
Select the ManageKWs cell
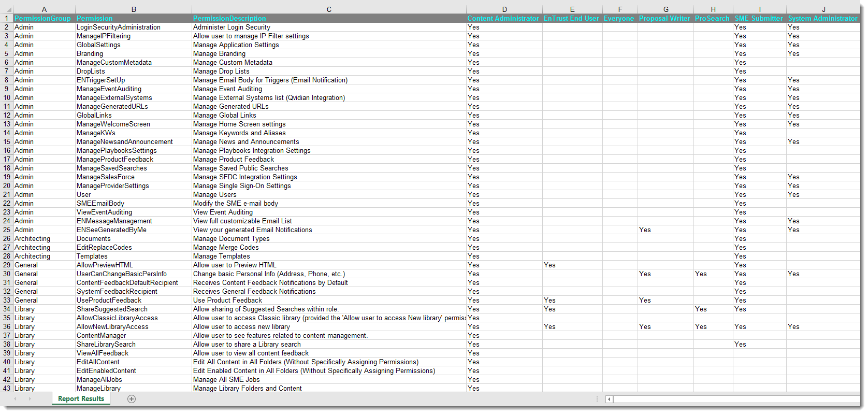tap(134, 133)
